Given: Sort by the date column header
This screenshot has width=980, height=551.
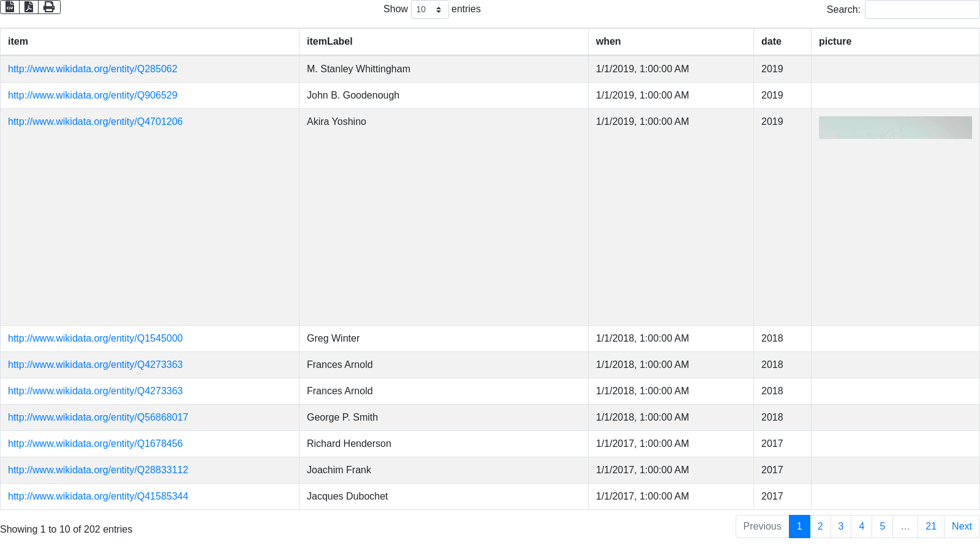Looking at the screenshot, I should click(771, 42).
